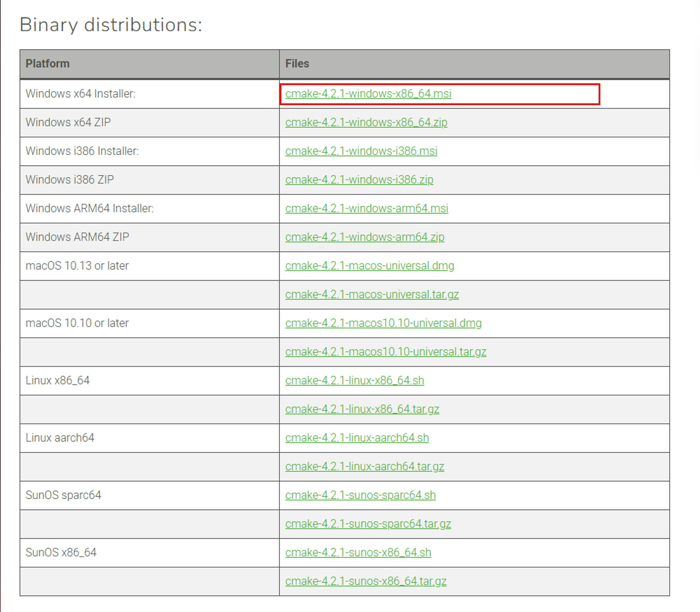The image size is (700, 612).
Task: Download the macOS universal tar.gz archive
Action: click(372, 295)
